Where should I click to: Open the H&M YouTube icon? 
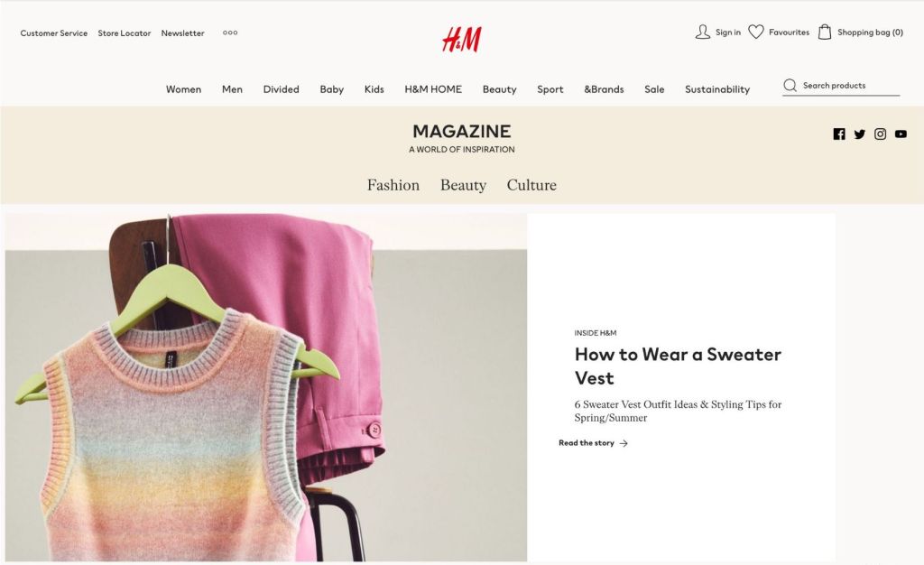(901, 134)
